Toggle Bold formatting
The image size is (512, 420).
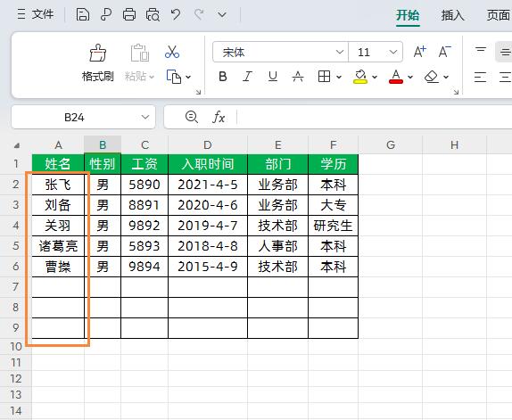(223, 77)
